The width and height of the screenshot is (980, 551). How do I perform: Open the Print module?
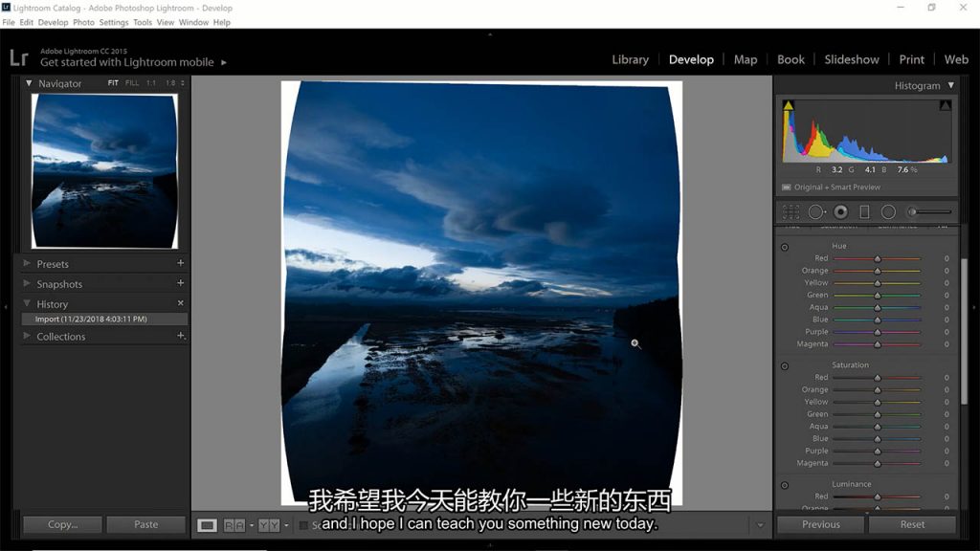(911, 60)
